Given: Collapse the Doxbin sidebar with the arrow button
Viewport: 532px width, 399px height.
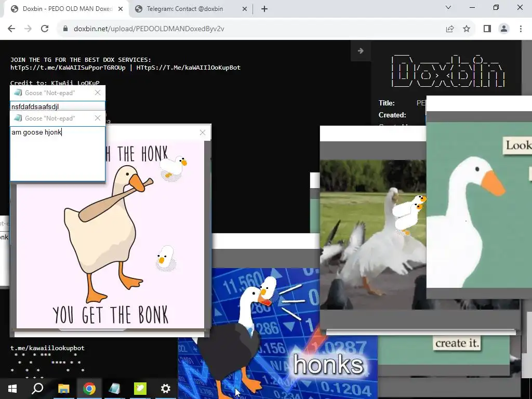Looking at the screenshot, I should [361, 51].
